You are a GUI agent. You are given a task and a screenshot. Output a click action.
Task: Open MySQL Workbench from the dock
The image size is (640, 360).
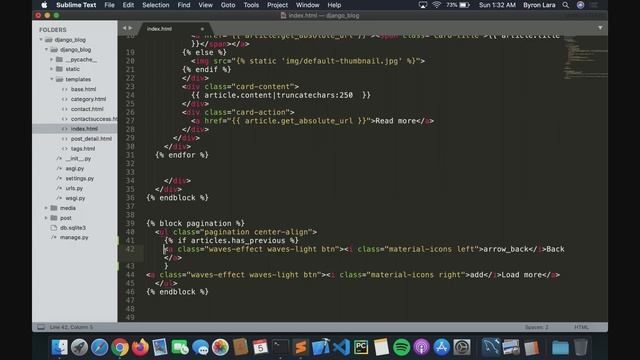pyautogui.click(x=491, y=347)
